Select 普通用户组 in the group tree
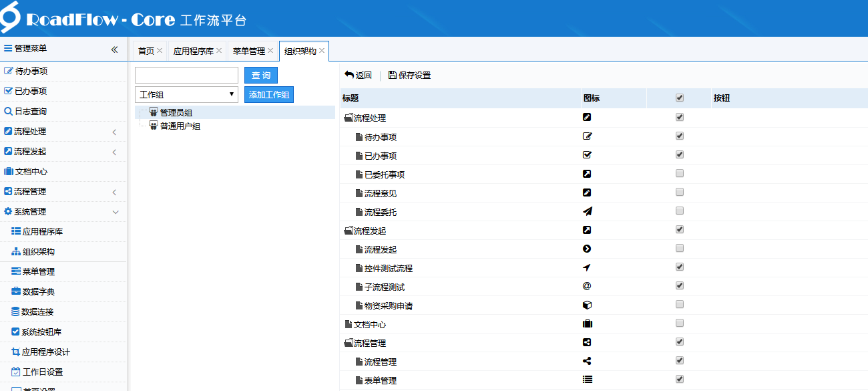 (180, 126)
